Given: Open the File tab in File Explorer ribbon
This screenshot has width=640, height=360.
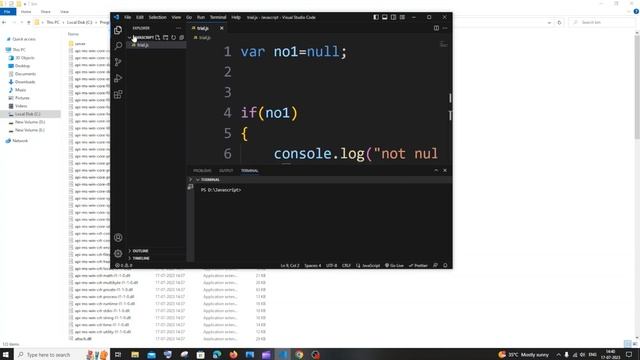Looking at the screenshot, I should pos(7,12).
